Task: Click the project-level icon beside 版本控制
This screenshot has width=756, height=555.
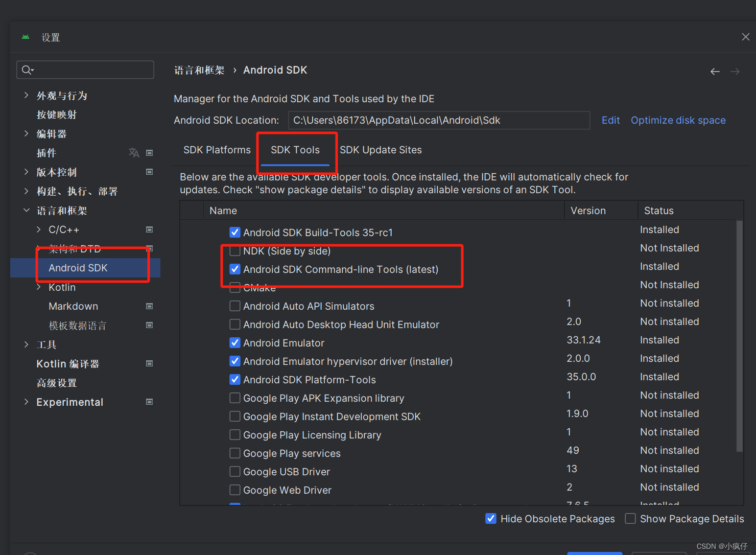Action: coord(150,172)
